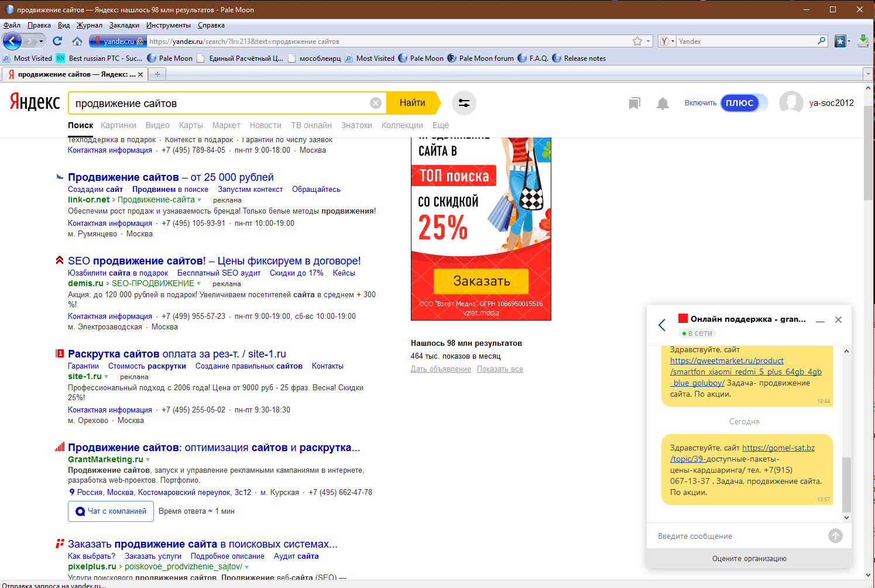Open the Инструменты menu

coord(169,25)
